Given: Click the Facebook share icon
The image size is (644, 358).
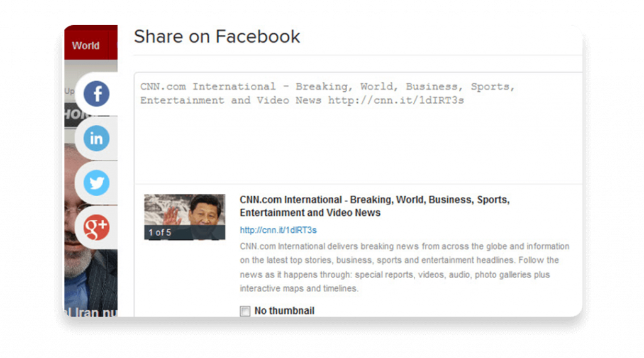Looking at the screenshot, I should click(96, 94).
